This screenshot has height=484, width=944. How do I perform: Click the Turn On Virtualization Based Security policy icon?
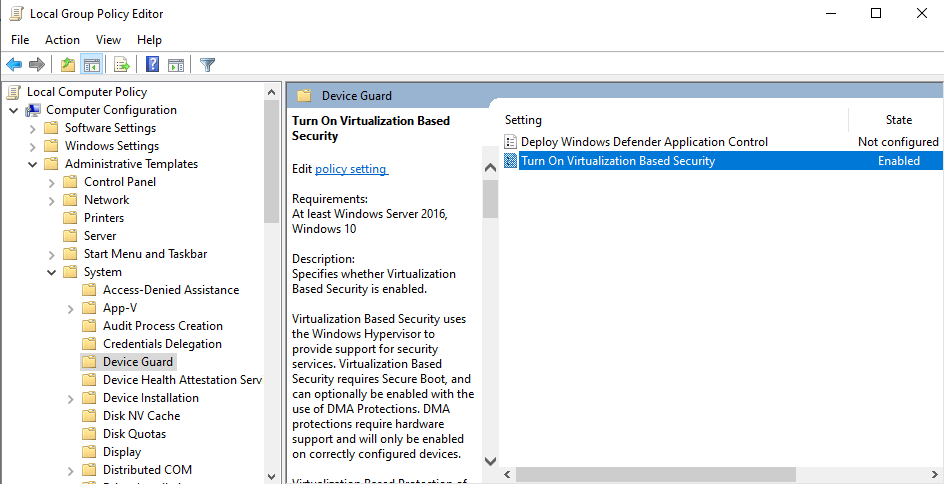(511, 161)
